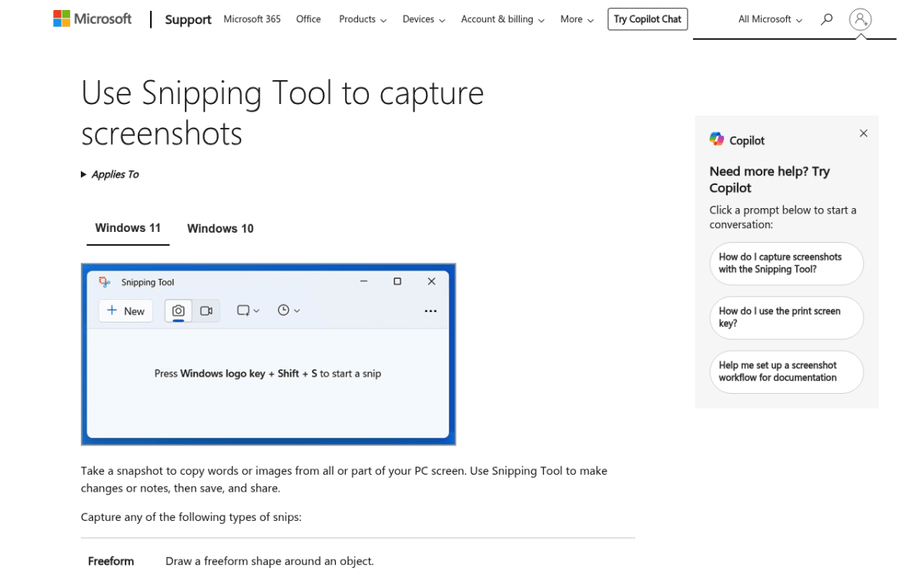This screenshot has width=924, height=578.
Task: Click the Snipping Tool screenshot image
Action: (x=268, y=355)
